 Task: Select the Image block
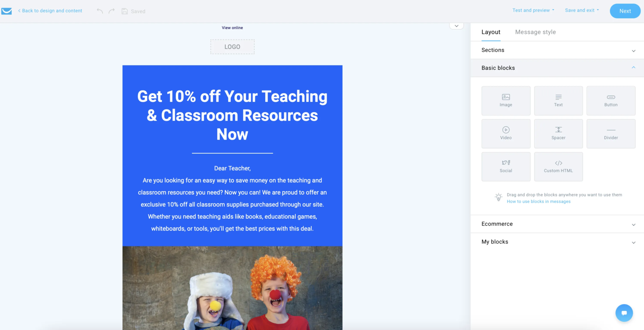click(506, 100)
